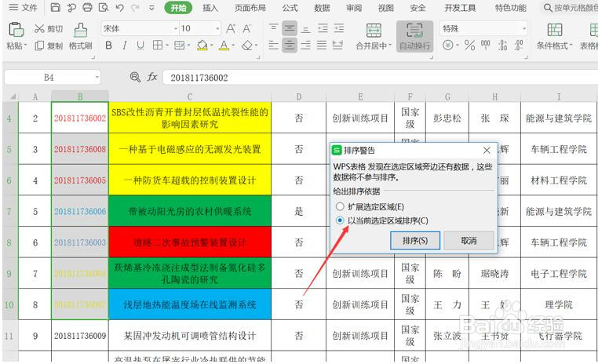Click the Undo arrow icon
Viewport: 598px width, 364px height.
click(x=120, y=7)
